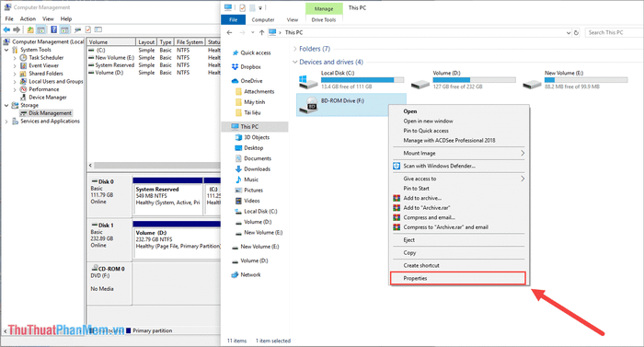The width and height of the screenshot is (644, 347).
Task: Collapse the Storage node
Action: 6,105
